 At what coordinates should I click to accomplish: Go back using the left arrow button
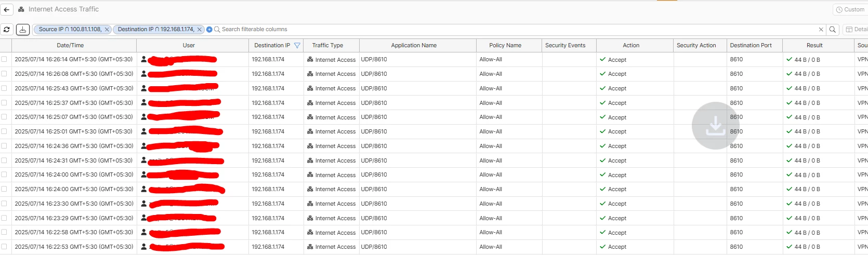pos(7,9)
